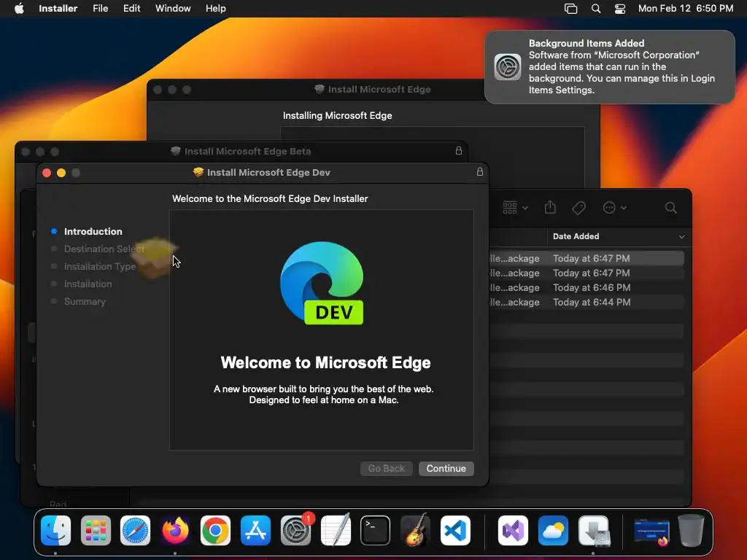Select the first file dated Today at 6:47 PM
The image size is (747, 560).
tap(587, 259)
